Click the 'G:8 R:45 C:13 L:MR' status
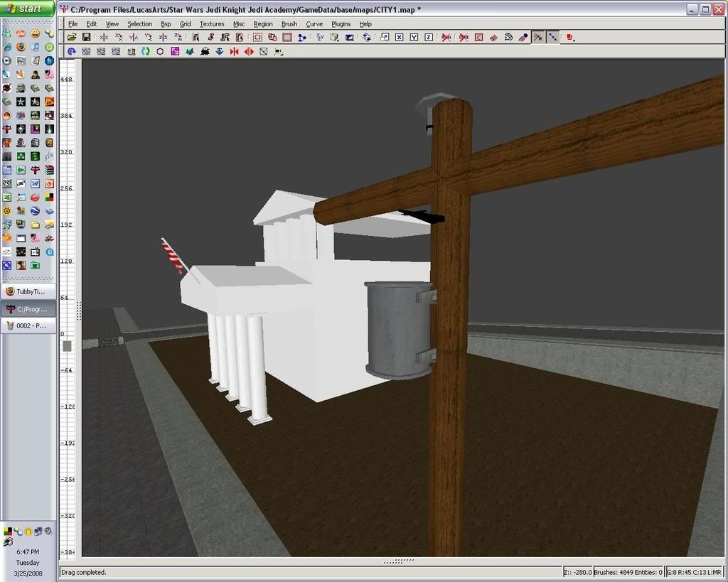Image resolution: width=728 pixels, height=582 pixels. click(694, 572)
